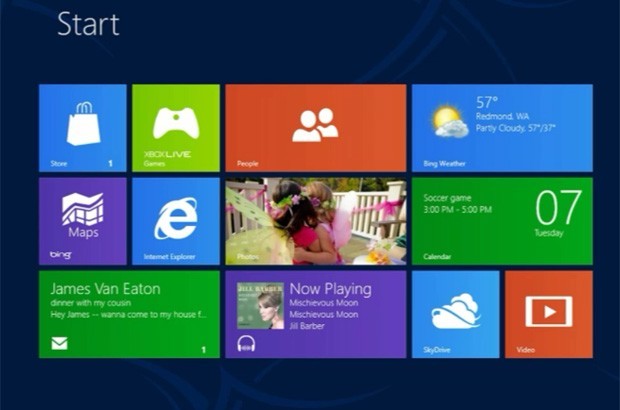The width and height of the screenshot is (620, 410).
Task: Open the Store shopping bag icon
Action: point(83,124)
